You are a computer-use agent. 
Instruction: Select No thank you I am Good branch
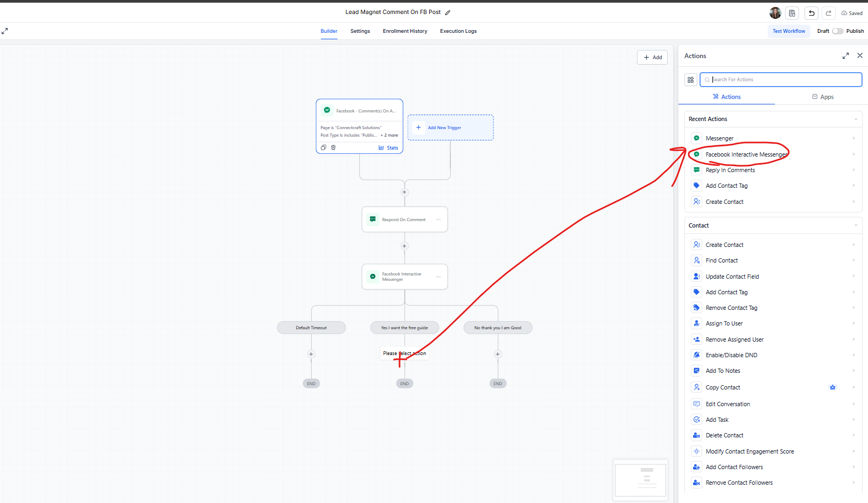(498, 328)
